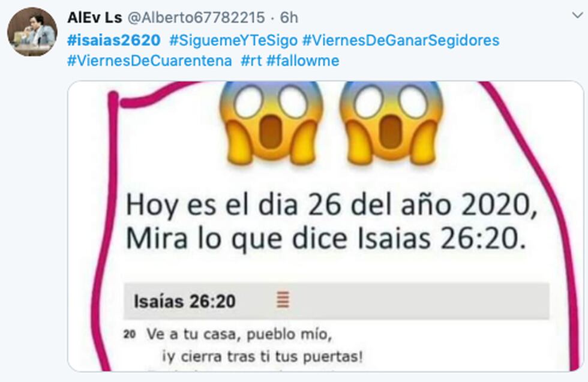Screen dimensions: 588x382
Task: Open the #ViernesDeGanarSegidores hashtag
Action: (x=401, y=40)
